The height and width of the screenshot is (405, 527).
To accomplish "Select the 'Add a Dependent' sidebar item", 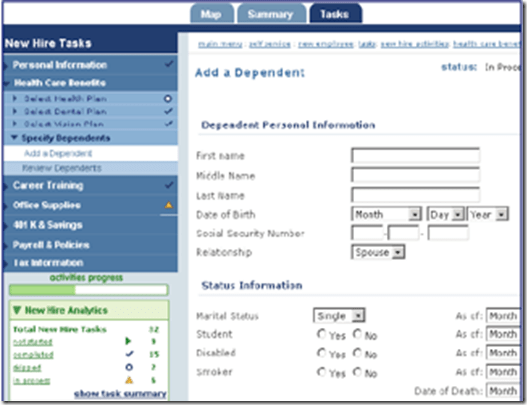I will [x=90, y=154].
